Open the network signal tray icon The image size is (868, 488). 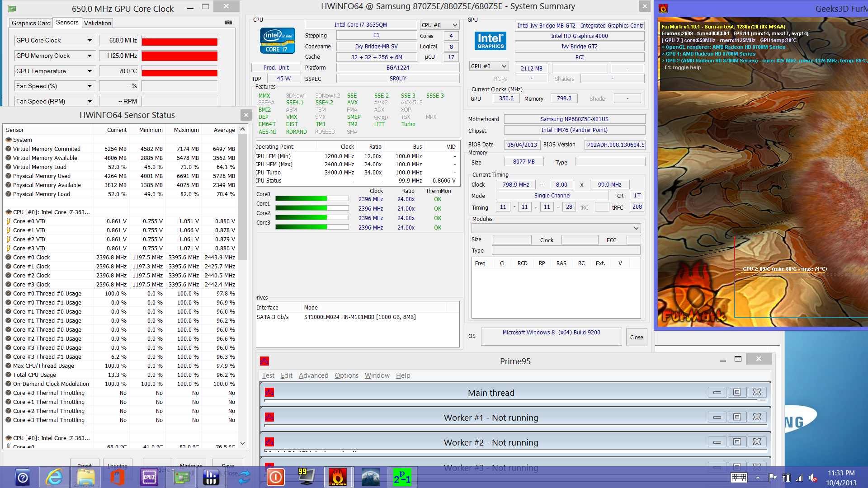tap(799, 478)
